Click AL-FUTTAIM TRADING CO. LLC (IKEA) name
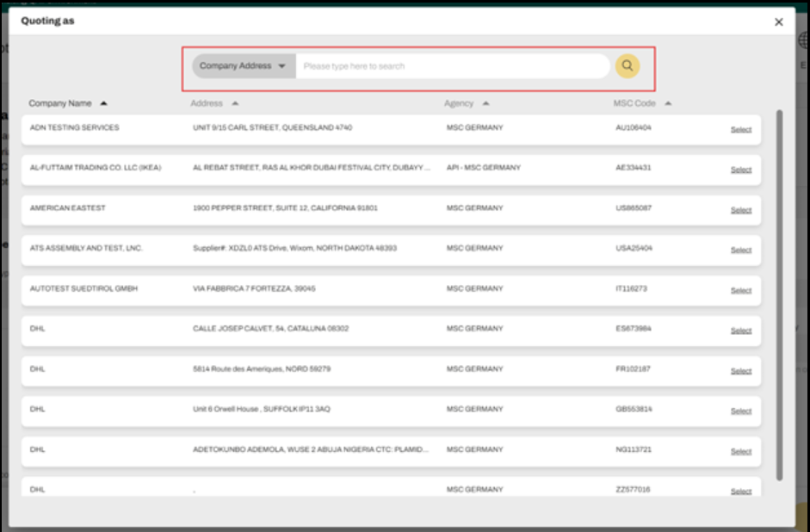This screenshot has width=810, height=532. [x=96, y=167]
